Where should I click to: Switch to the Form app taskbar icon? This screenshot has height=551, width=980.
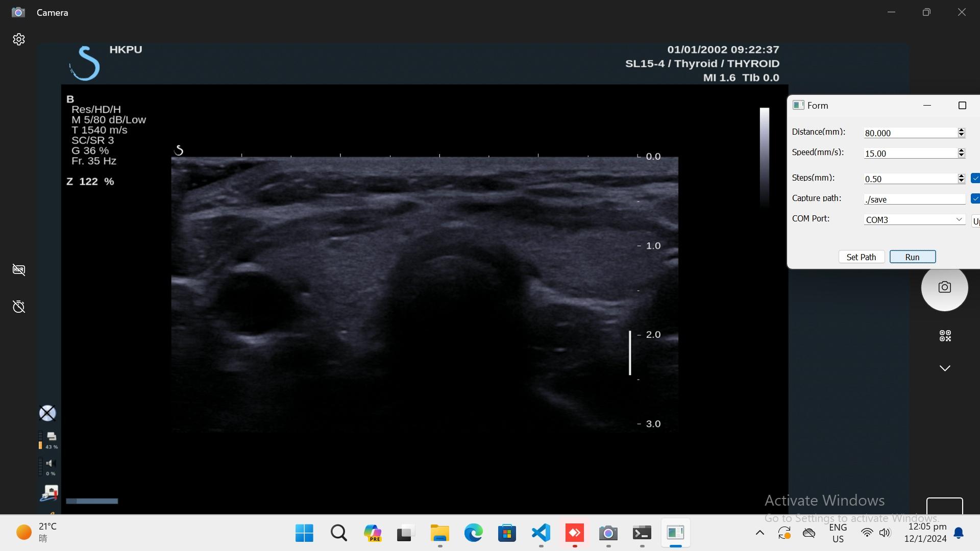676,533
